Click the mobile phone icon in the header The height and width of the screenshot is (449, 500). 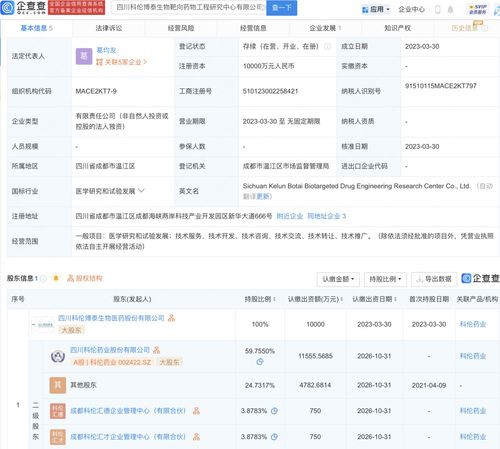[438, 10]
